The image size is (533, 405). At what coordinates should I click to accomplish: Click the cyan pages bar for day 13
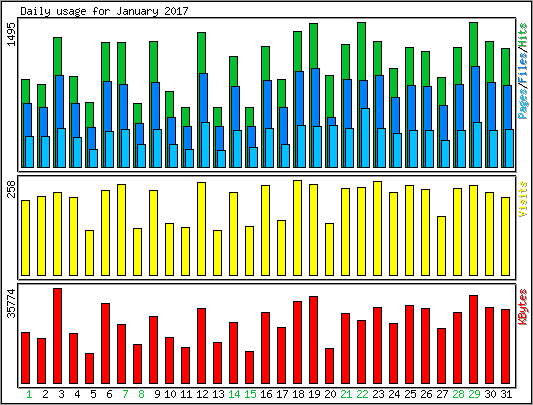[x=221, y=159]
